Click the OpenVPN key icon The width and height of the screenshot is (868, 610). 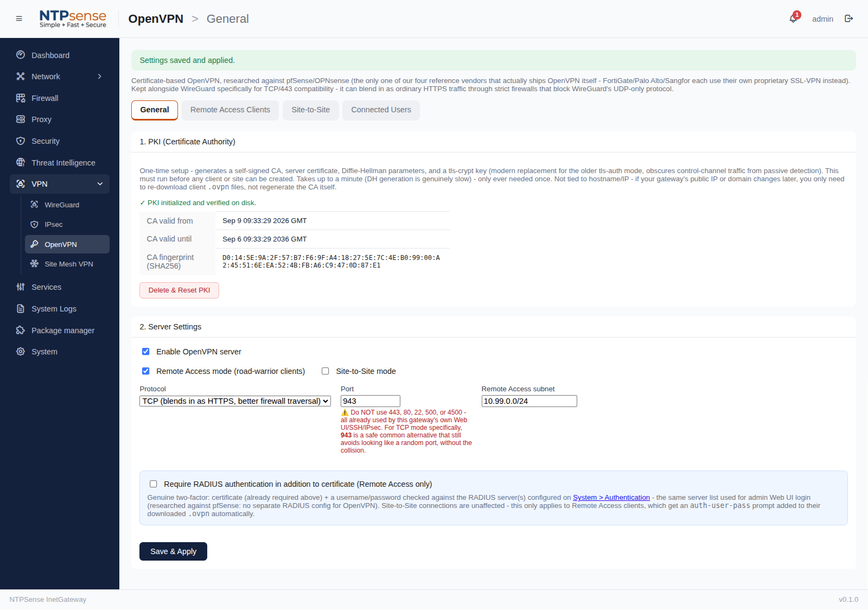coord(34,244)
